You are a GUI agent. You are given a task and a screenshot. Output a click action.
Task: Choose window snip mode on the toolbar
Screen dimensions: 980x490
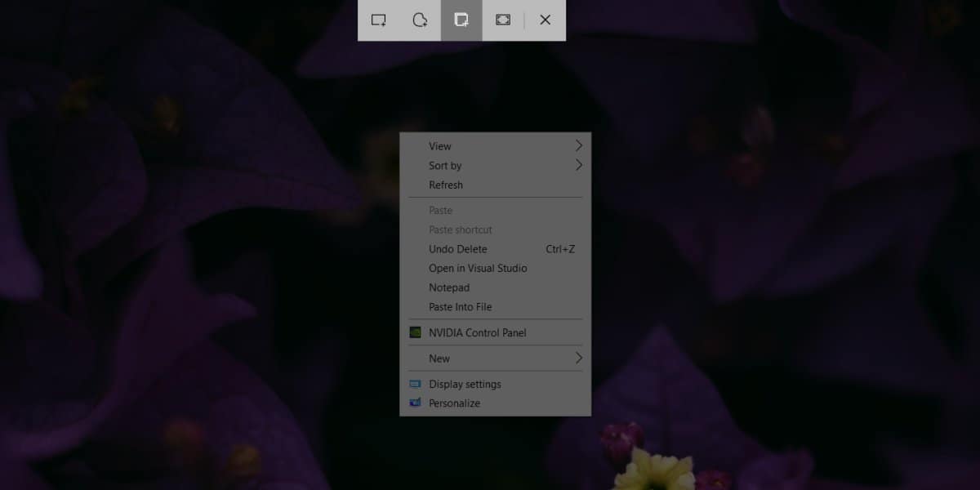tap(461, 20)
